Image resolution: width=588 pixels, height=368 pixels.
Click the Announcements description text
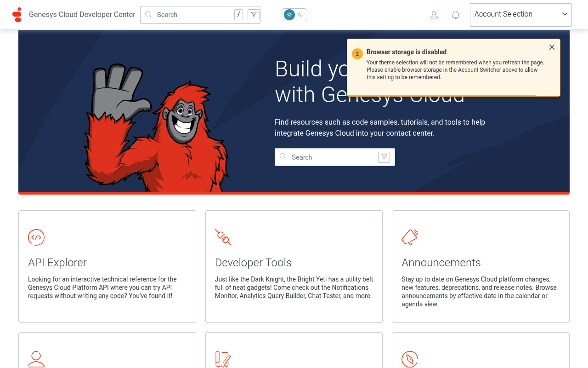479,292
